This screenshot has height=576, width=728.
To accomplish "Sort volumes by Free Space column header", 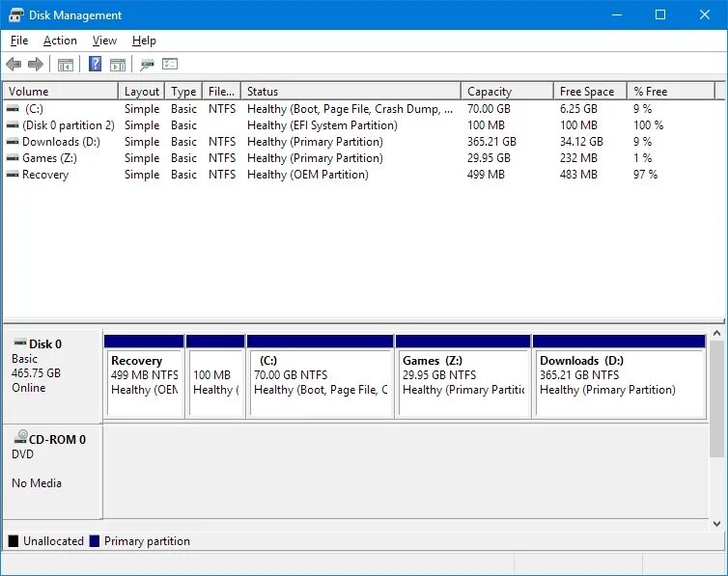I will click(x=590, y=92).
